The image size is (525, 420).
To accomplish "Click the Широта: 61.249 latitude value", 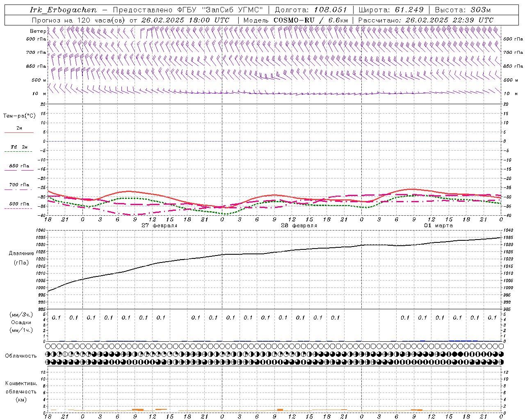I will point(391,10).
